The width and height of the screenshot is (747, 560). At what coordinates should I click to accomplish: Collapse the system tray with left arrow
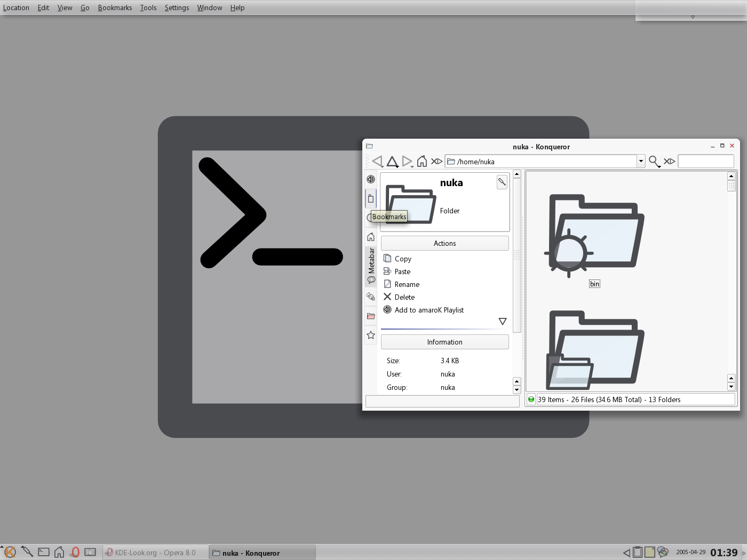coord(626,553)
